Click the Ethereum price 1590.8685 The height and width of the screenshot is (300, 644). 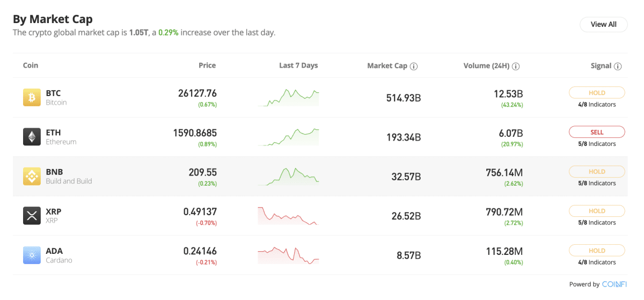(195, 133)
